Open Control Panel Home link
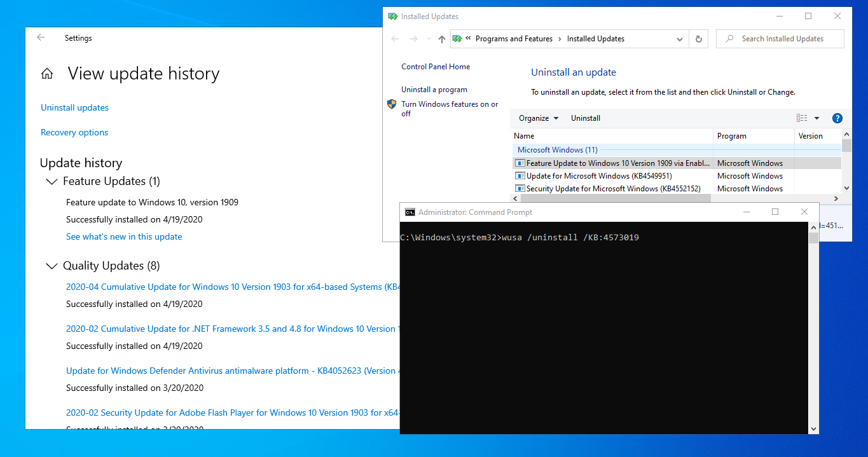Viewport: 868px width, 457px height. pyautogui.click(x=436, y=67)
